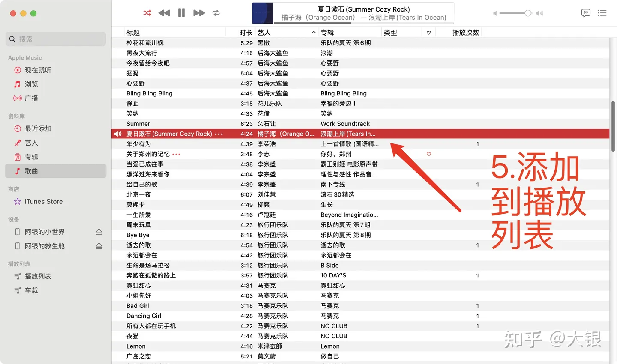Screen dimensions: 617x364
Task: Click the vertical scrollbar of song list
Action: [x=613, y=126]
